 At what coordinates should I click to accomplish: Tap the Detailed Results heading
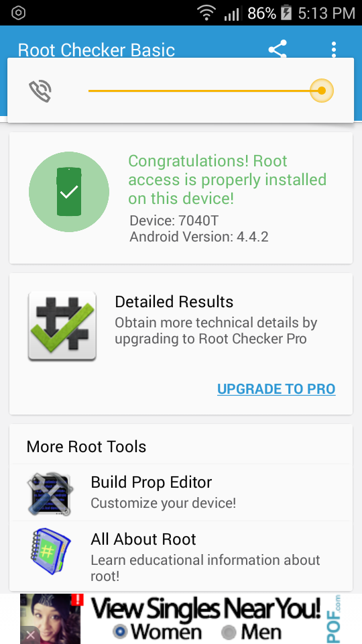(174, 302)
